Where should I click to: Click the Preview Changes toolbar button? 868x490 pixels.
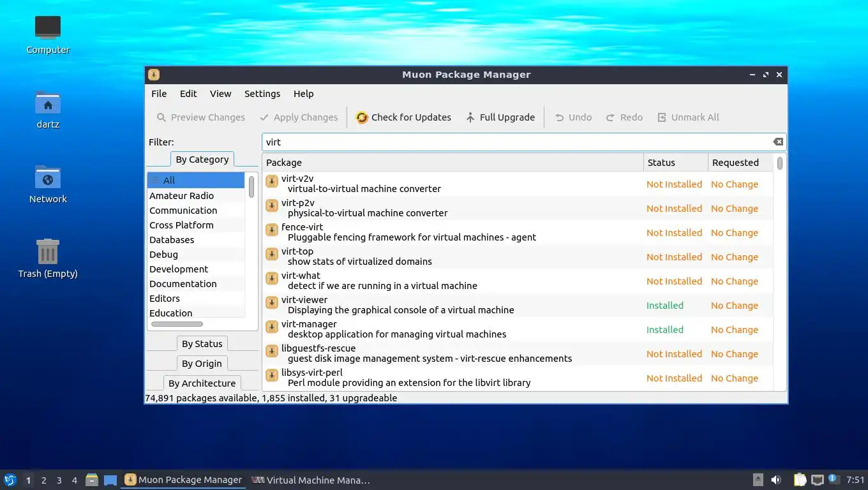point(200,117)
